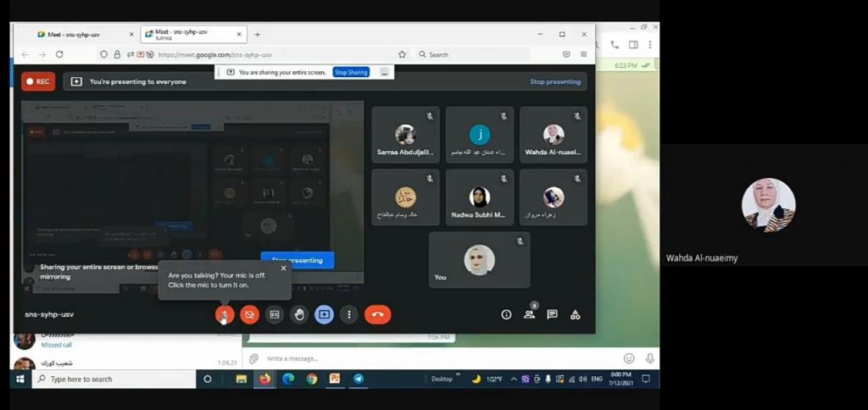This screenshot has width=868, height=410.
Task: Turn on the muted microphone button
Action: pyautogui.click(x=224, y=314)
